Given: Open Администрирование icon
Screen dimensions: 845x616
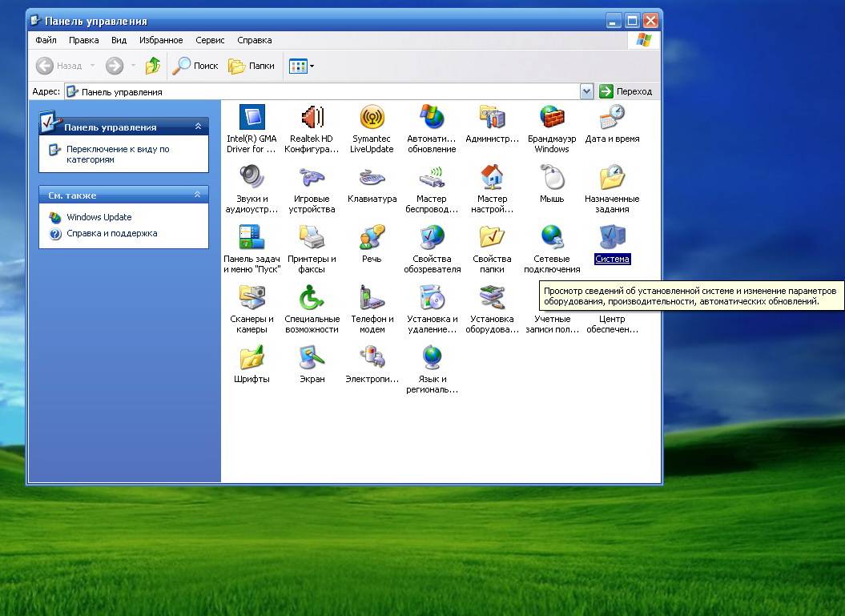Looking at the screenshot, I should coord(492,118).
